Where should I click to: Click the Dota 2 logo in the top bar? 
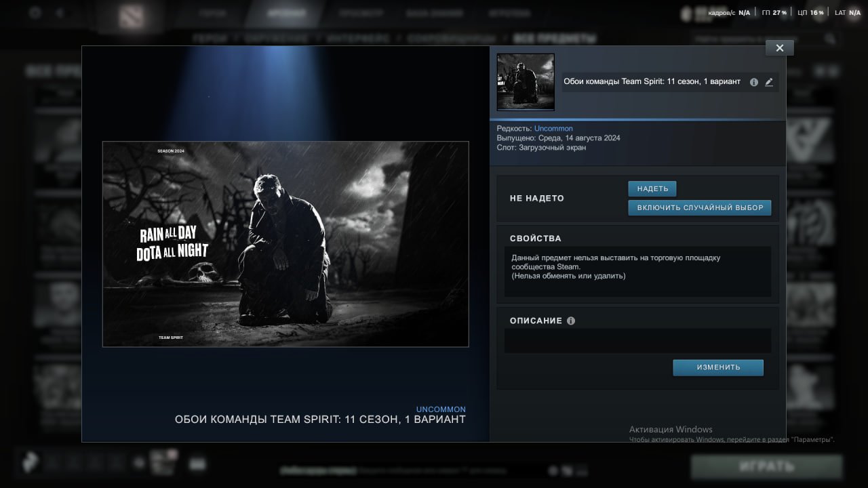(x=131, y=18)
